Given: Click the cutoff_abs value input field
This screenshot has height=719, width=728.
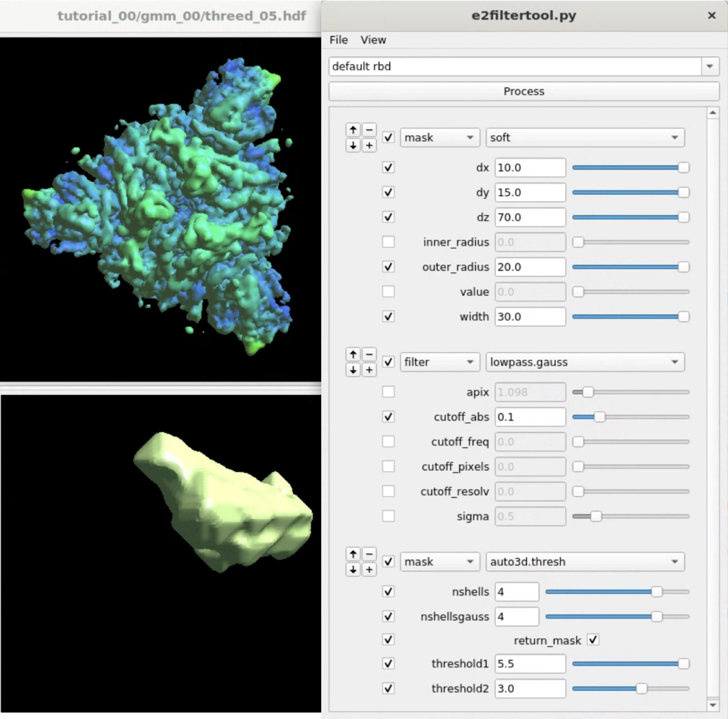Looking at the screenshot, I should coord(530,417).
